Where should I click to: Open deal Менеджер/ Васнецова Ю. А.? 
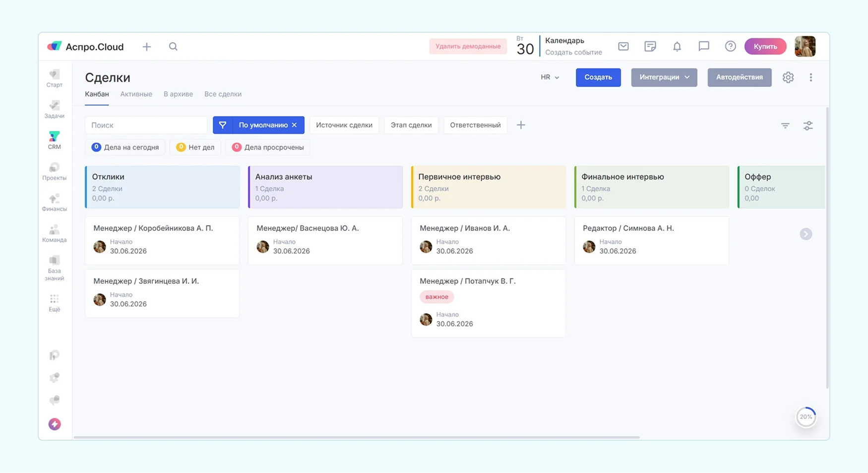coord(325,240)
